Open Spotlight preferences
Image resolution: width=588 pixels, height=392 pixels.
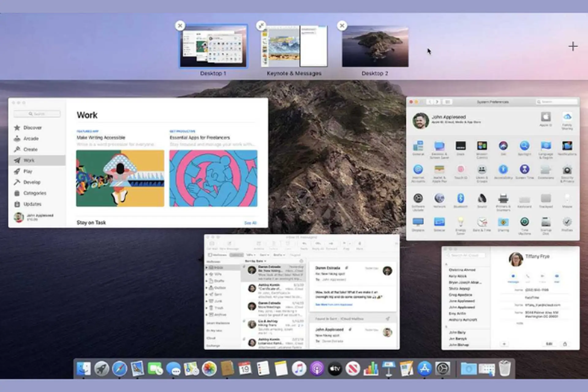(525, 147)
